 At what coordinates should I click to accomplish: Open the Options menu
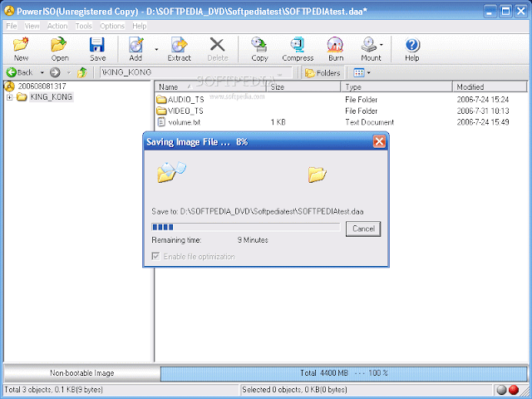coord(112,26)
